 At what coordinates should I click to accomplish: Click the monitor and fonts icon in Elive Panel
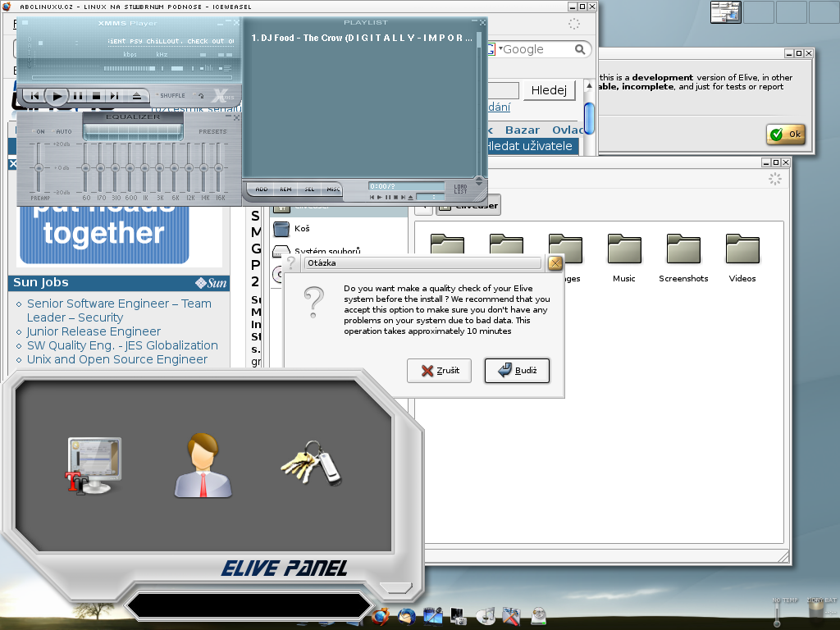[x=94, y=466]
